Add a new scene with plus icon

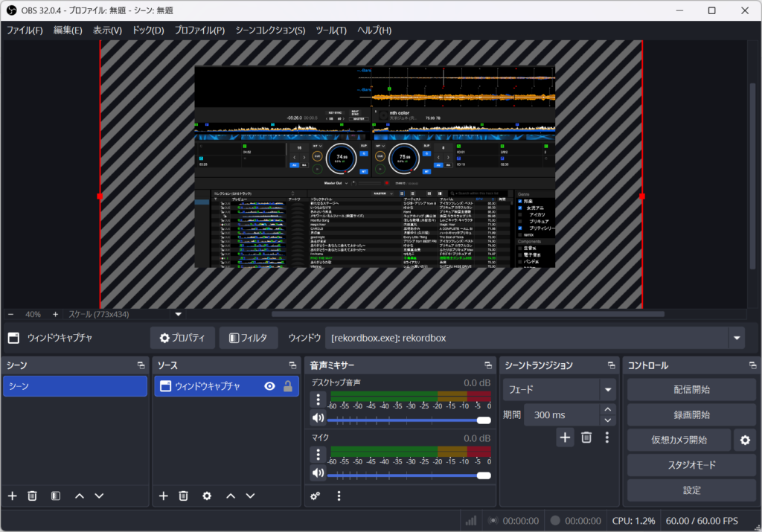[x=12, y=496]
